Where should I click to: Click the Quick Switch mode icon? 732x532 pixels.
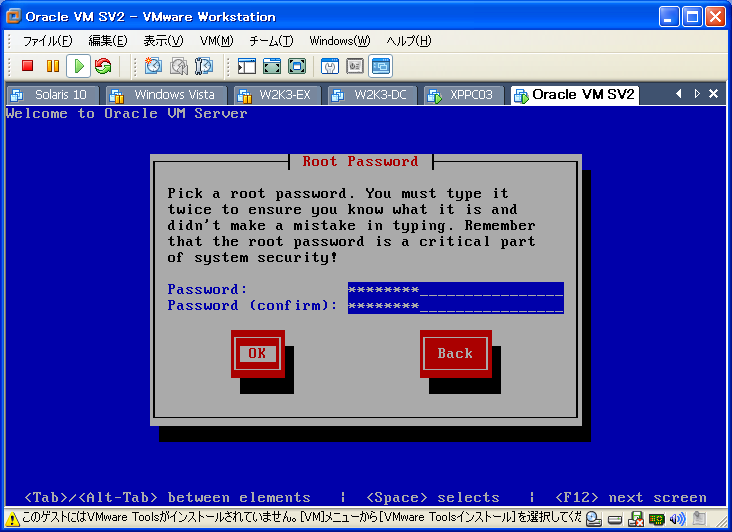point(272,66)
